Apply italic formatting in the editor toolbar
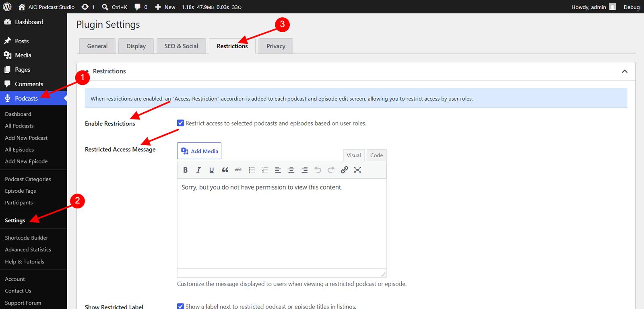The height and width of the screenshot is (309, 644). tap(198, 170)
